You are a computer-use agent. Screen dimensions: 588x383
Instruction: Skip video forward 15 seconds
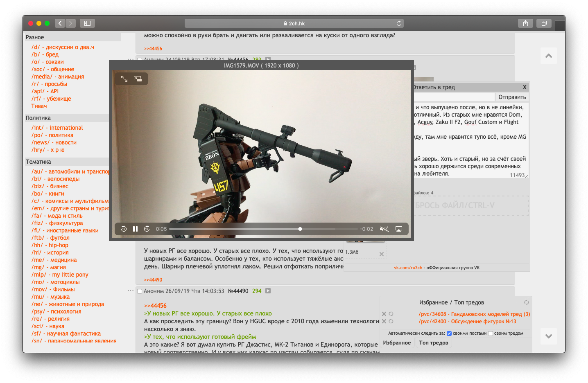tap(147, 229)
